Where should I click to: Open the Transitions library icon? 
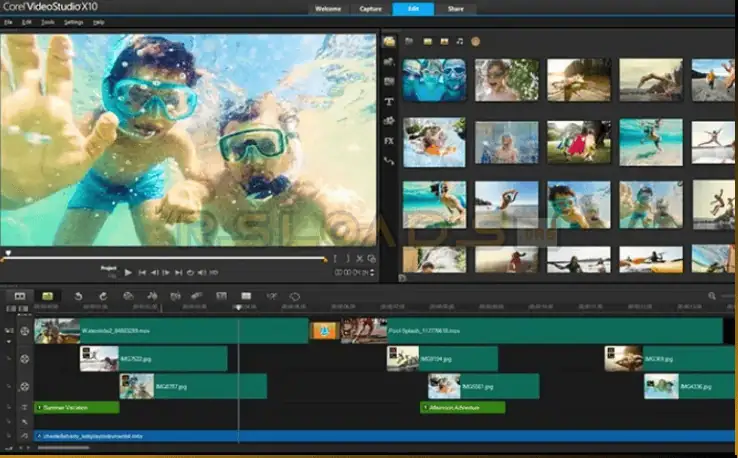coord(389,81)
